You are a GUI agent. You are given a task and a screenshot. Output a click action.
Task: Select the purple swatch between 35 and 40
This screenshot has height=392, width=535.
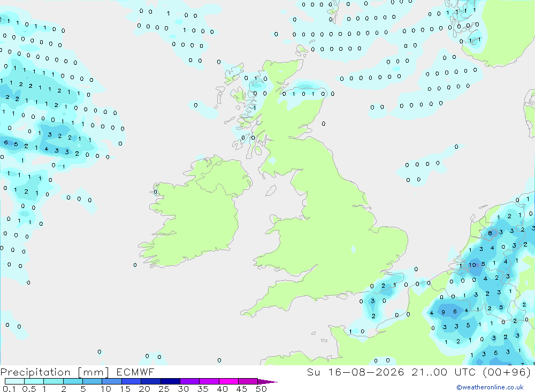point(209,381)
